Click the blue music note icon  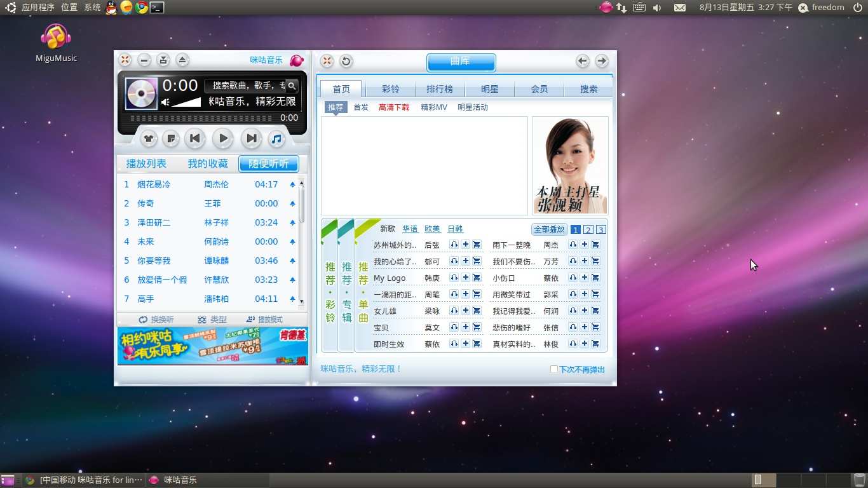[x=276, y=139]
